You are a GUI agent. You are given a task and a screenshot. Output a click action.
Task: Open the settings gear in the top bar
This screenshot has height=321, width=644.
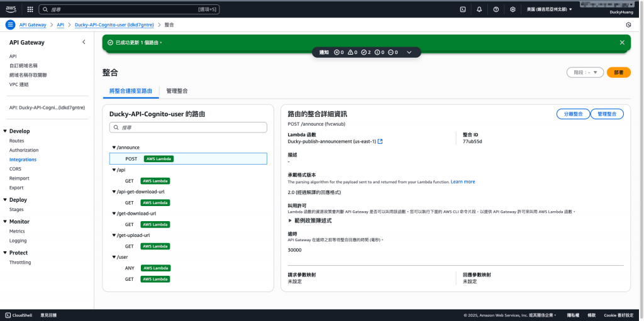pos(513,9)
